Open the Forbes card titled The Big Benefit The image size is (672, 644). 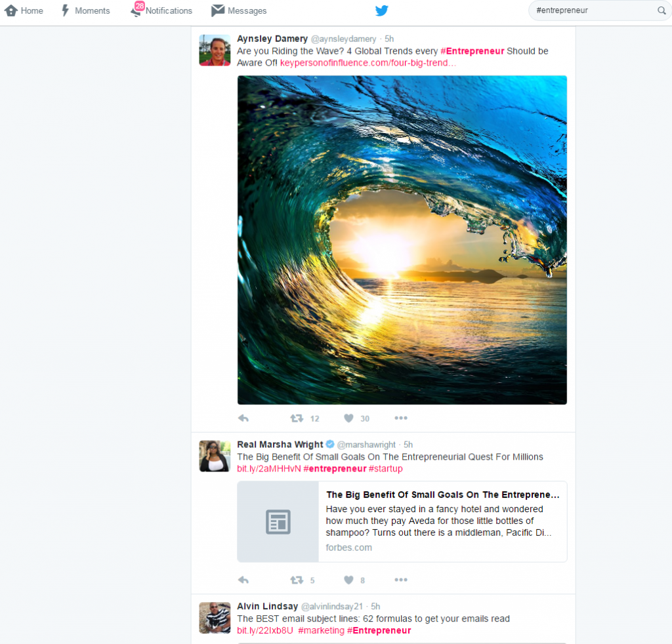(x=402, y=521)
